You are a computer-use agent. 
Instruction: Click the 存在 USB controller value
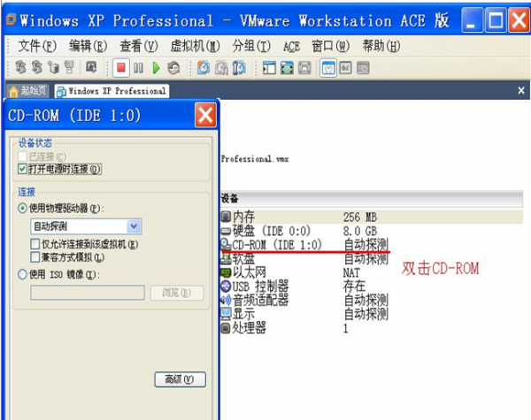[x=354, y=286]
